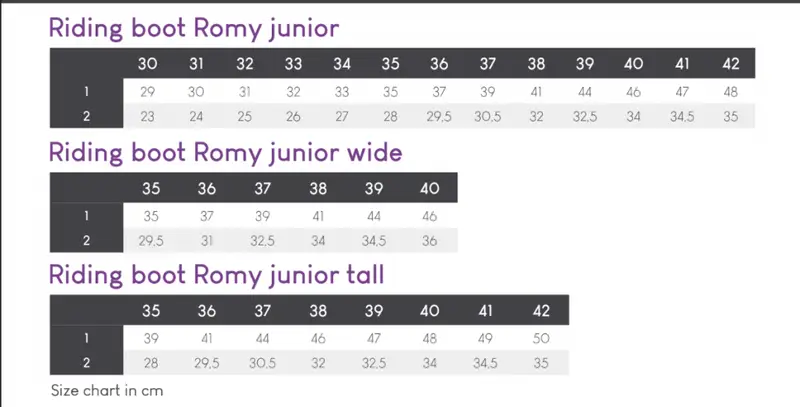800x407 pixels.
Task: Click size 40 header in junior wide table
Action: click(x=430, y=188)
